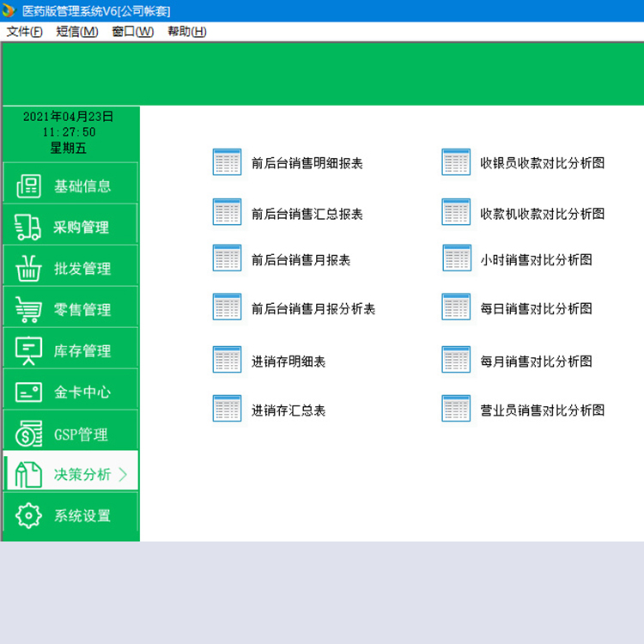Screen dimensions: 644x644
Task: Open the 每月销售对比分析图 link
Action: 537,361
